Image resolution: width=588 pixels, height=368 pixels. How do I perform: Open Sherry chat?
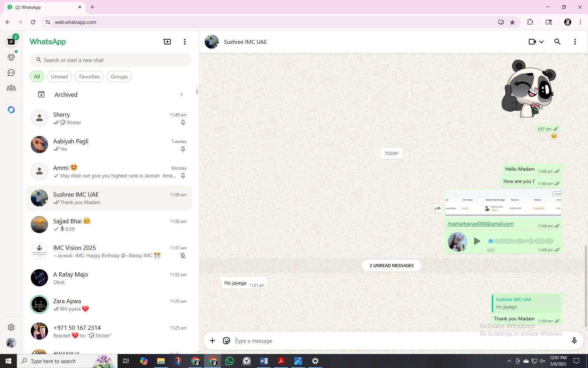109,118
